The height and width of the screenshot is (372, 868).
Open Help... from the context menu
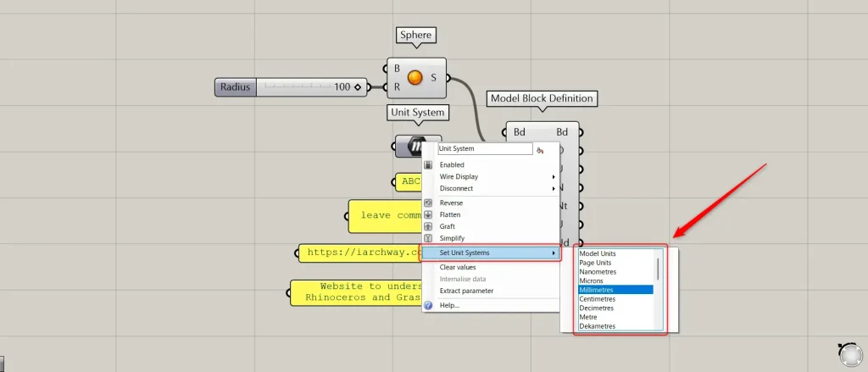[491, 306]
